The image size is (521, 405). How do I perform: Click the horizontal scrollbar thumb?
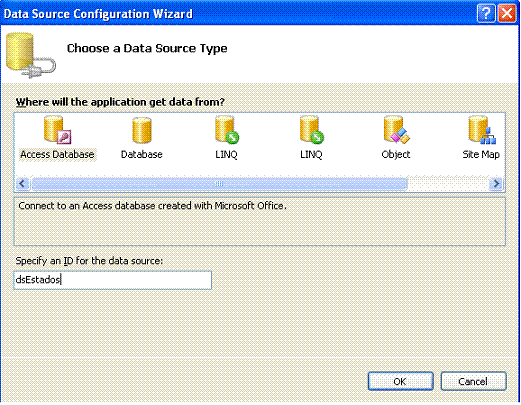[219, 184]
